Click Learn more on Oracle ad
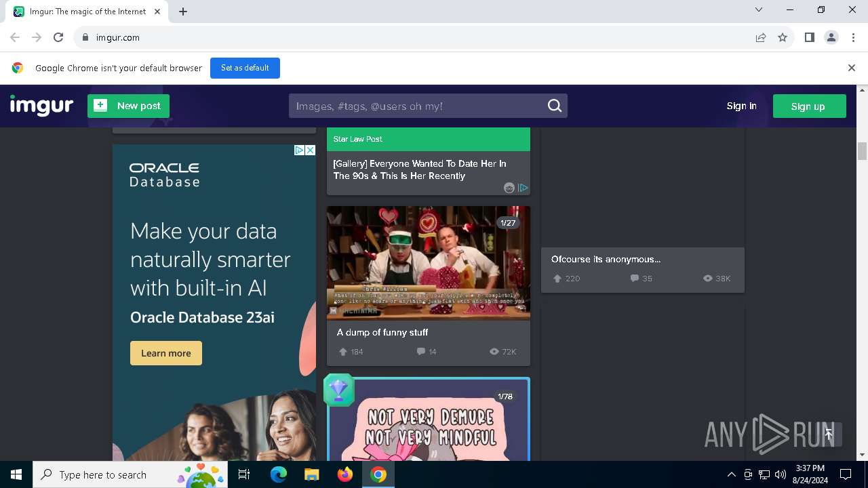 pos(166,353)
